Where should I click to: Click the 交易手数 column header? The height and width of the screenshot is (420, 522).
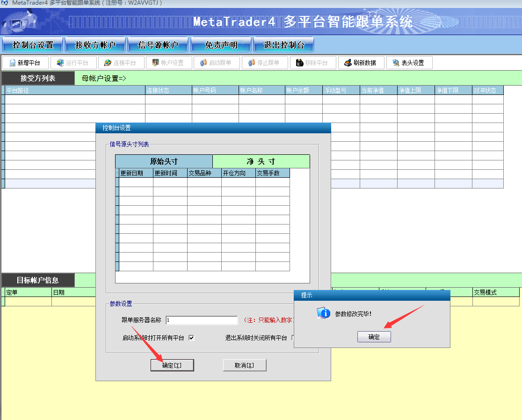[273, 173]
